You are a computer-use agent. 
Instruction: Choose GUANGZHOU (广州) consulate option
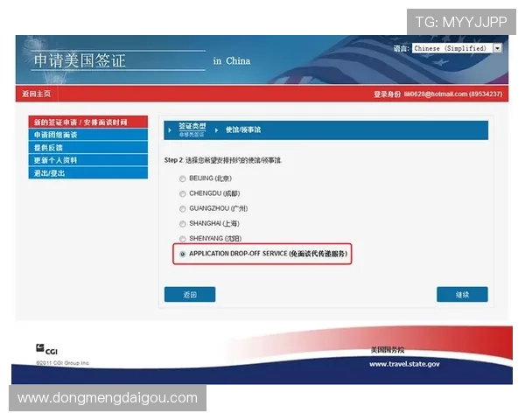click(183, 209)
